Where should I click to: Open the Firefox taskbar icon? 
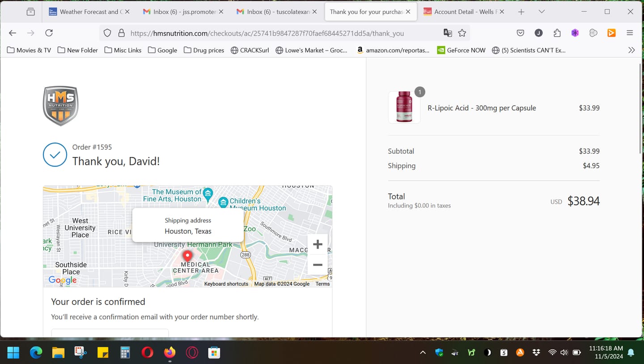pyautogui.click(x=169, y=352)
